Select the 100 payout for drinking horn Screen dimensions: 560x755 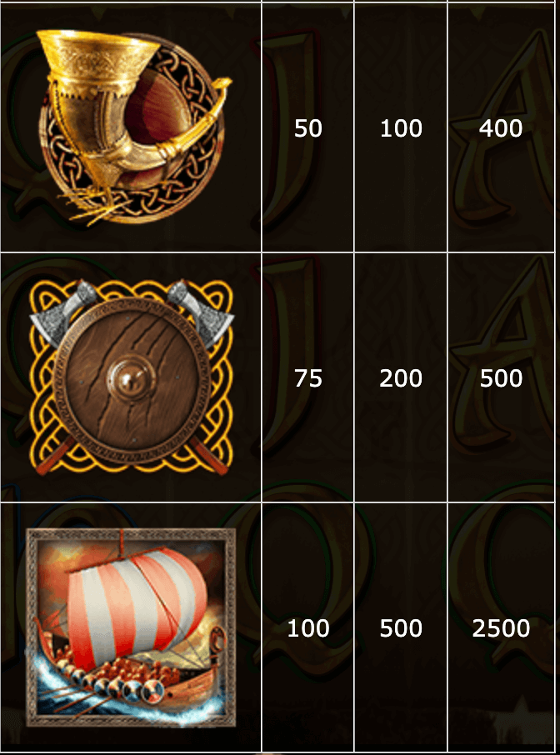coord(401,128)
